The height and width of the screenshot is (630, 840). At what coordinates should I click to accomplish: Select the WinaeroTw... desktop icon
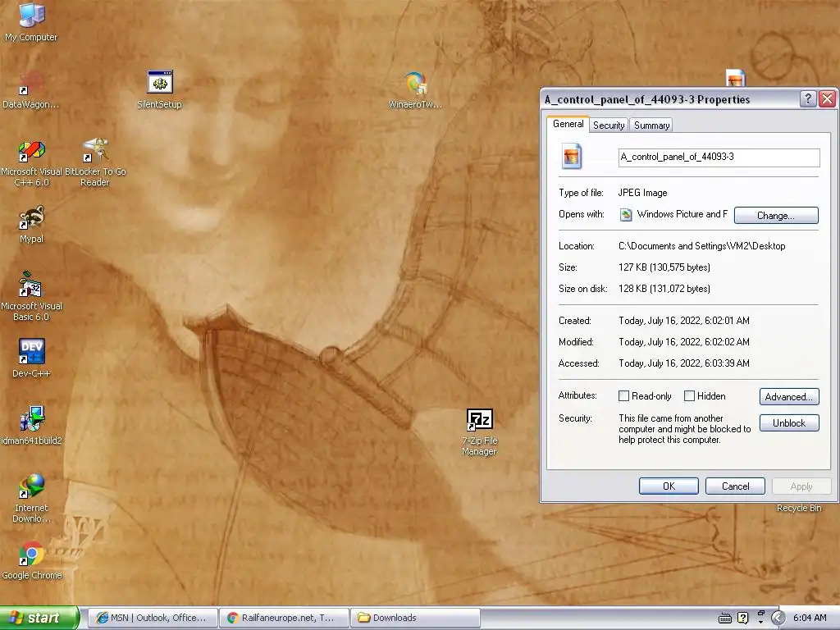tap(415, 89)
